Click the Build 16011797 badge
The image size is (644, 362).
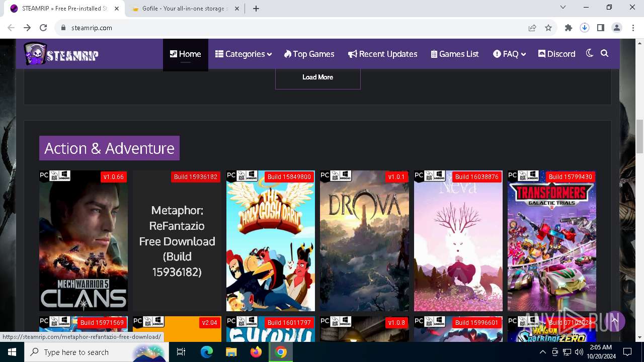(x=289, y=323)
